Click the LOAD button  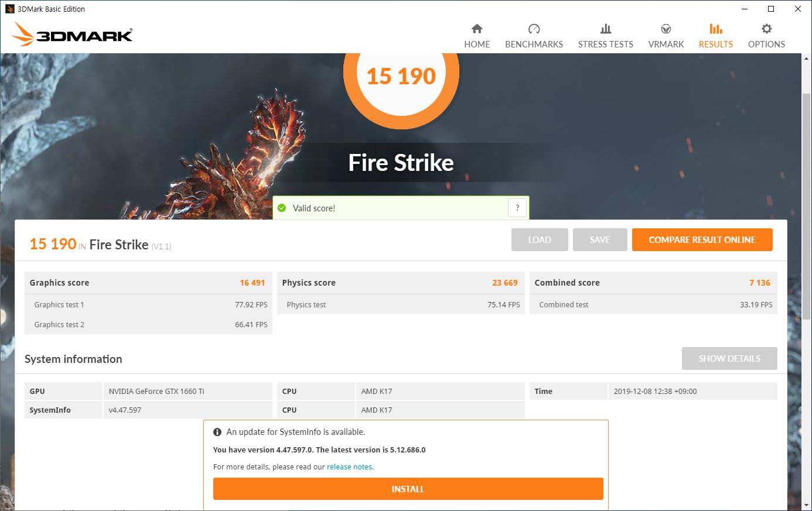pos(540,240)
